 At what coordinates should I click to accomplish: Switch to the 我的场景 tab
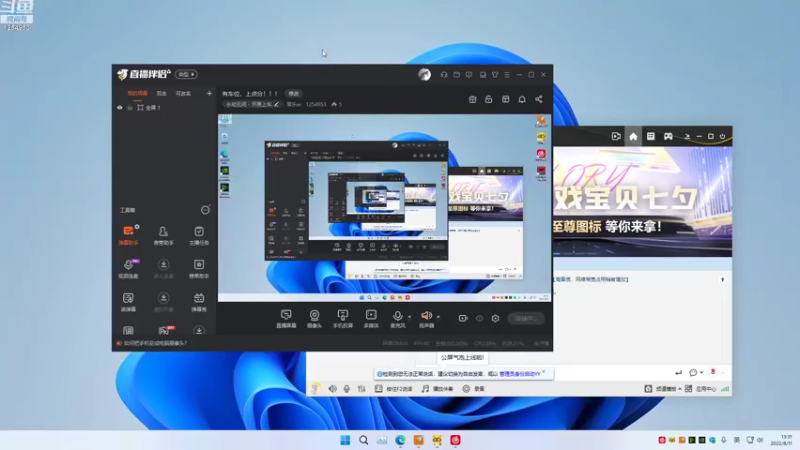137,93
